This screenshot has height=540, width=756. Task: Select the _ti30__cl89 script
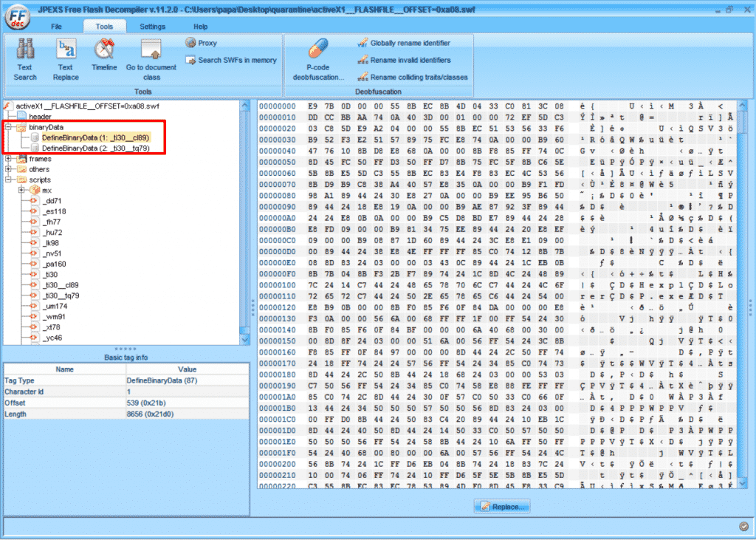(61, 284)
